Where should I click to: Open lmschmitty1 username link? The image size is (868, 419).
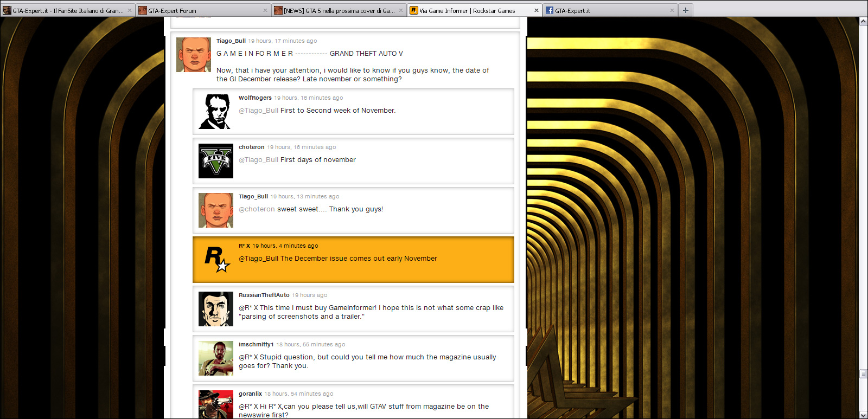256,344
